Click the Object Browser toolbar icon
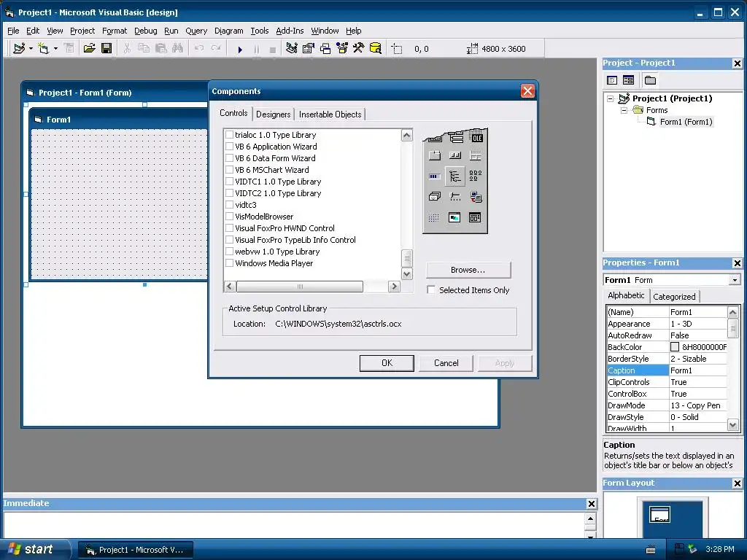This screenshot has height=560, width=747. [342, 49]
